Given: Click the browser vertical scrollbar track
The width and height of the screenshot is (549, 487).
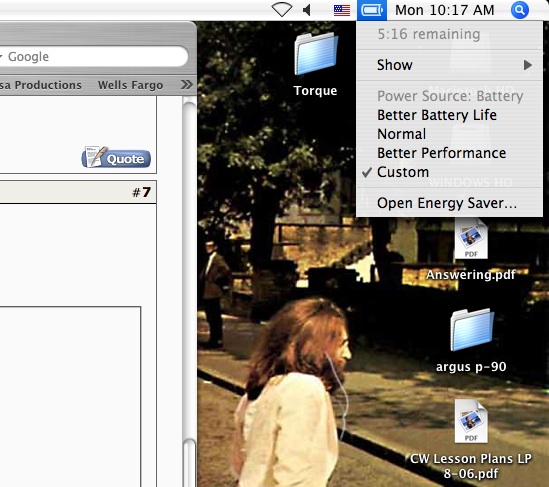Looking at the screenshot, I should point(189,270).
